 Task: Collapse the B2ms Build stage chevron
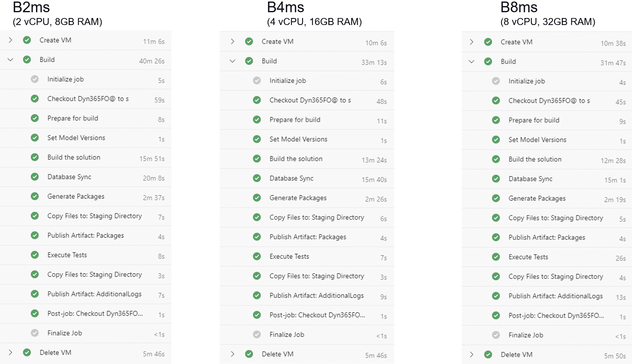10,59
